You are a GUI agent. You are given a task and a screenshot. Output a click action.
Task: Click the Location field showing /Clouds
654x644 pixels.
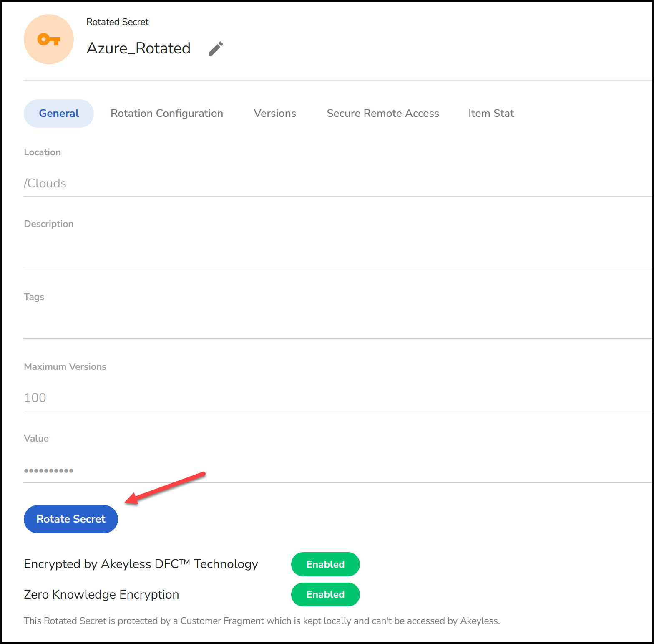(338, 183)
